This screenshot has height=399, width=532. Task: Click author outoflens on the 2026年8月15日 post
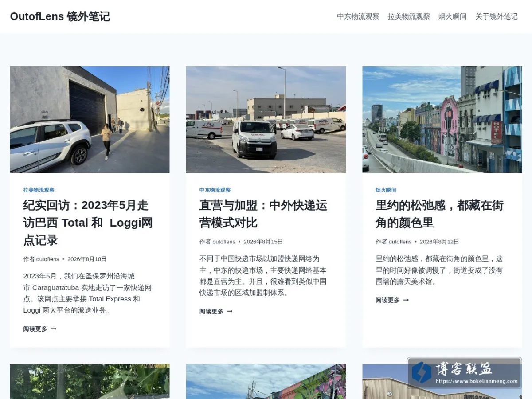pos(224,242)
